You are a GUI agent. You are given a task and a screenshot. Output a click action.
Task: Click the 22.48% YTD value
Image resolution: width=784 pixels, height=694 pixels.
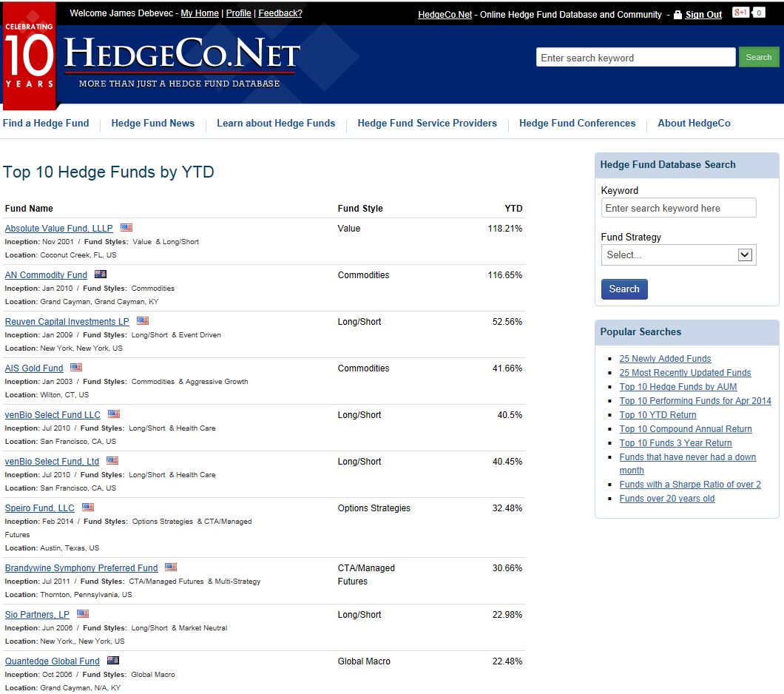click(x=507, y=661)
